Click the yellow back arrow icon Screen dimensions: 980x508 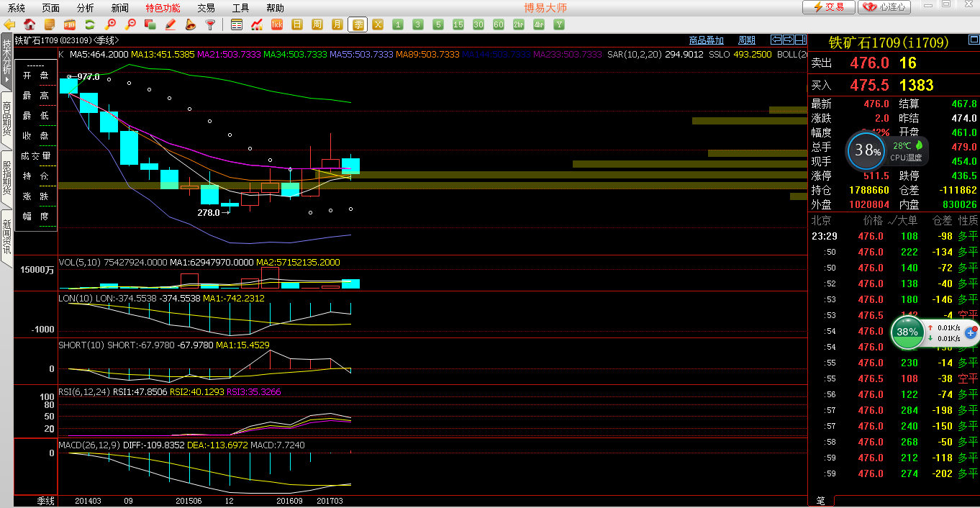tap(10, 24)
